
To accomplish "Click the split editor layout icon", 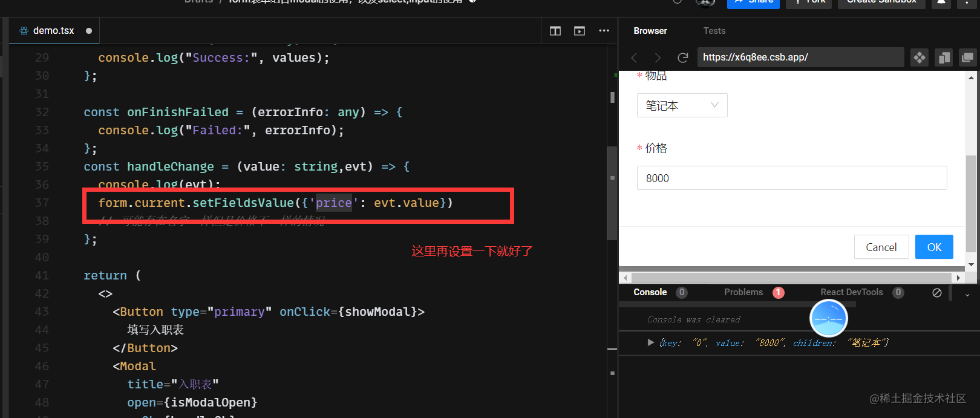I will (555, 31).
